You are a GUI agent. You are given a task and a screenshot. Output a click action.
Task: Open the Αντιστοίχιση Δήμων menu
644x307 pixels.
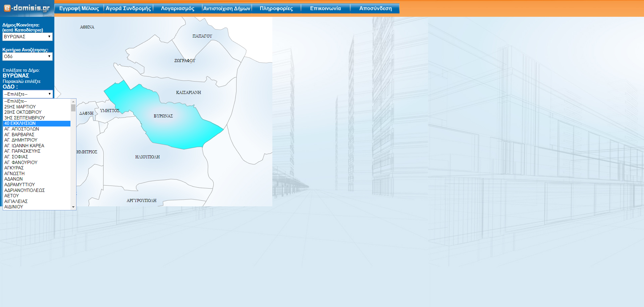tap(227, 8)
